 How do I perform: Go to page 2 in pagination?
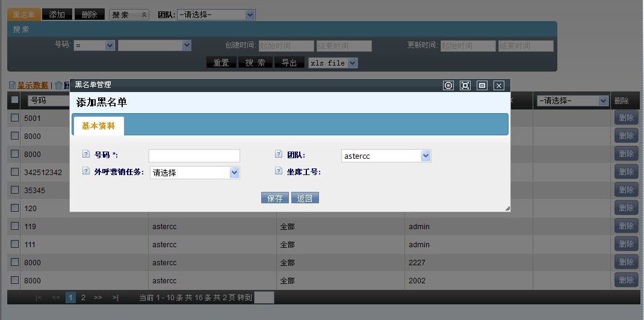click(83, 297)
